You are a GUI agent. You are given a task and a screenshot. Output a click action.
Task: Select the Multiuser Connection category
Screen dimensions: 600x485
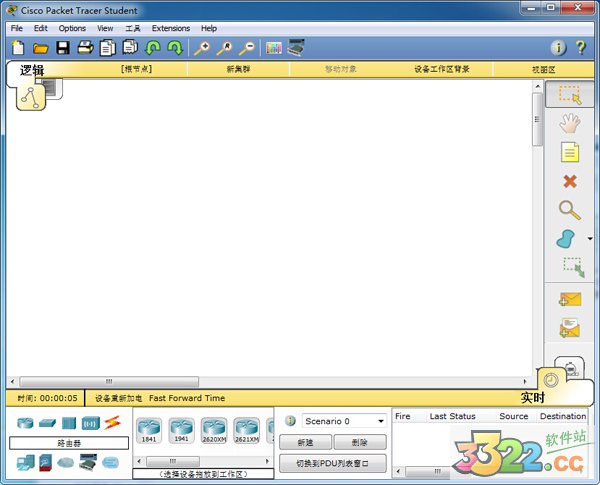111,463
